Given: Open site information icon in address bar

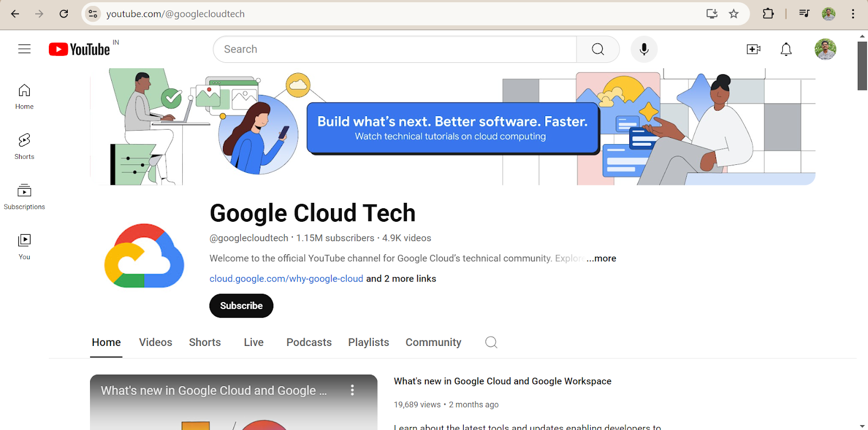Looking at the screenshot, I should point(93,14).
